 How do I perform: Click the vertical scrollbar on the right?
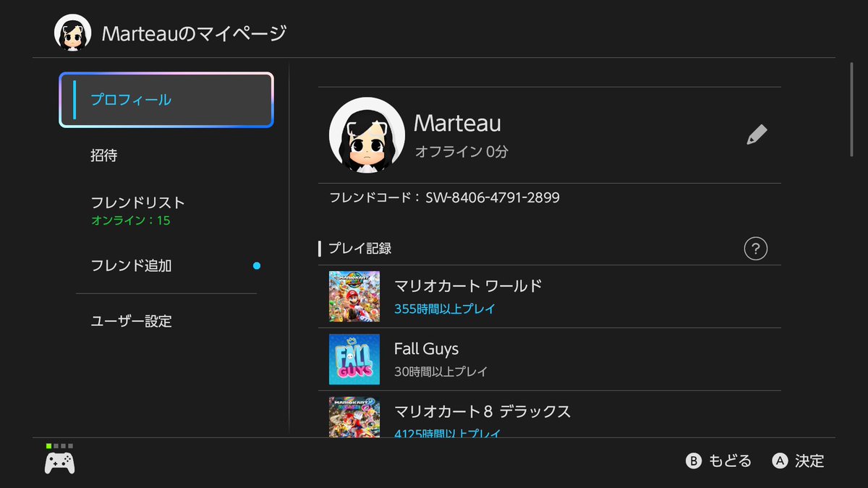click(851, 108)
